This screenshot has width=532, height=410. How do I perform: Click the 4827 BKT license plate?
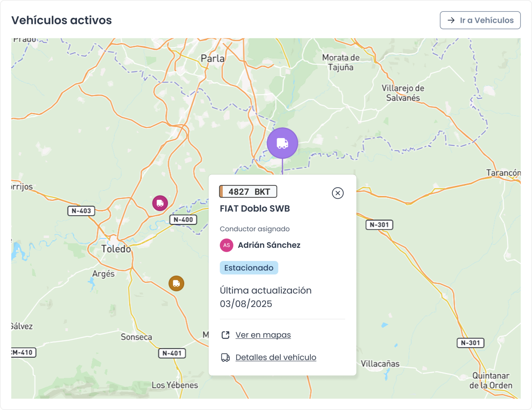248,192
